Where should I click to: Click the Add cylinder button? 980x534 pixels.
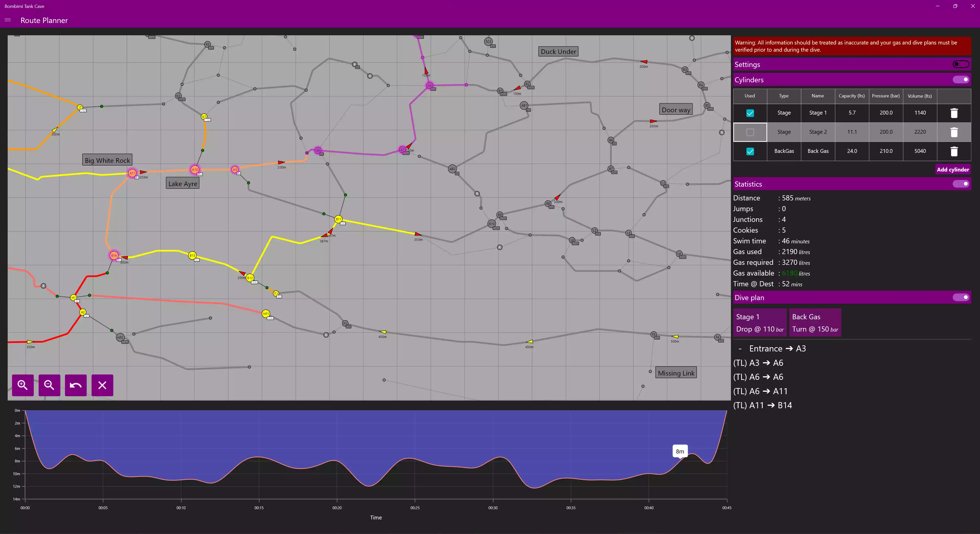click(952, 170)
